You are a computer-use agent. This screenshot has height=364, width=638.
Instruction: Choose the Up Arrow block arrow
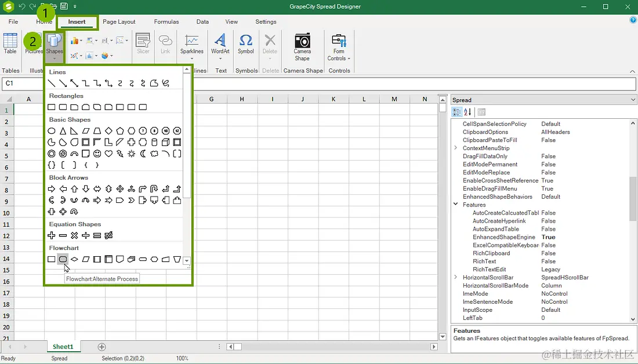74,189
